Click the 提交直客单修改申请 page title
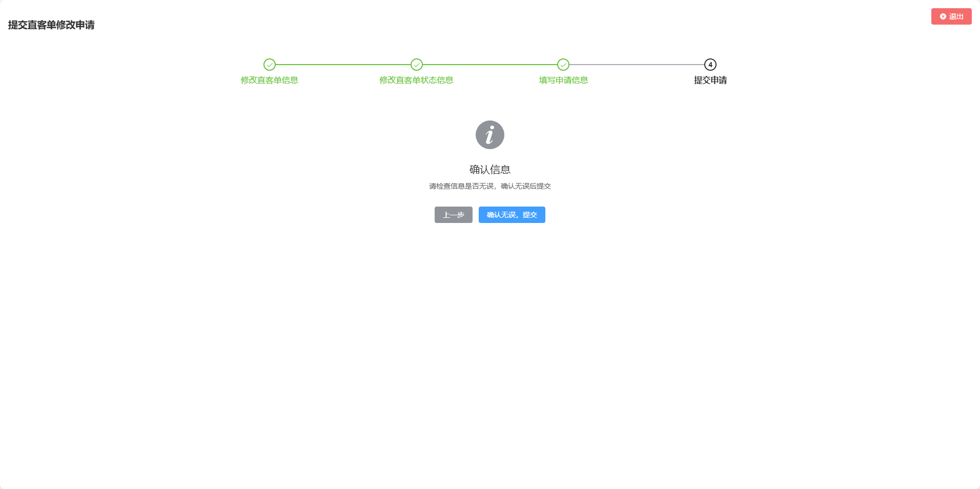Viewport: 980px width, 489px height. 51,25
